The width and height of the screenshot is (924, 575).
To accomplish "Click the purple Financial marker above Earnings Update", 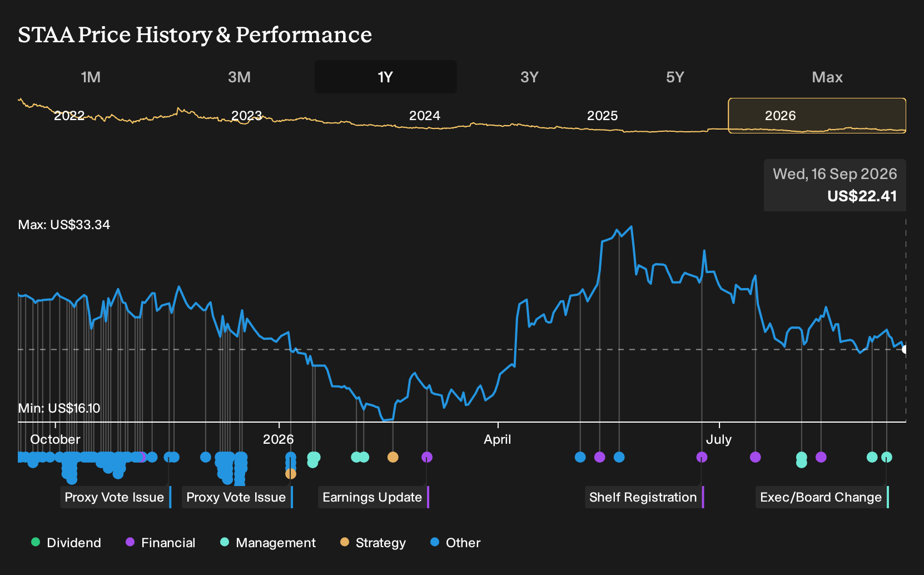I will pyautogui.click(x=427, y=457).
